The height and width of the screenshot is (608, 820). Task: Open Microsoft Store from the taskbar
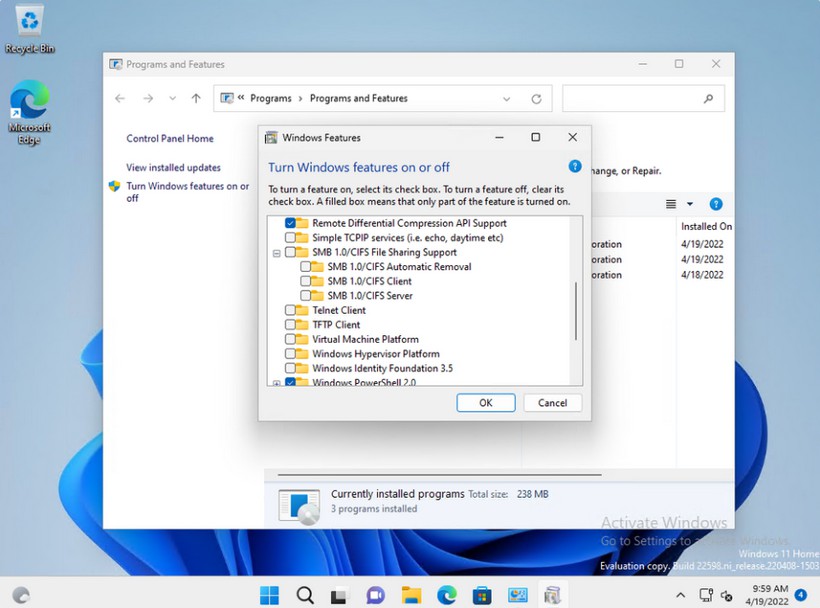point(480,594)
